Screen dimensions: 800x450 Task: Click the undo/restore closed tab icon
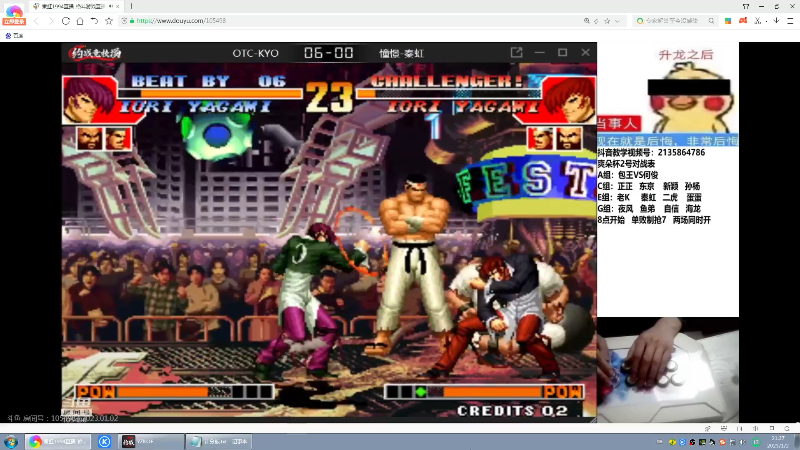click(94, 21)
